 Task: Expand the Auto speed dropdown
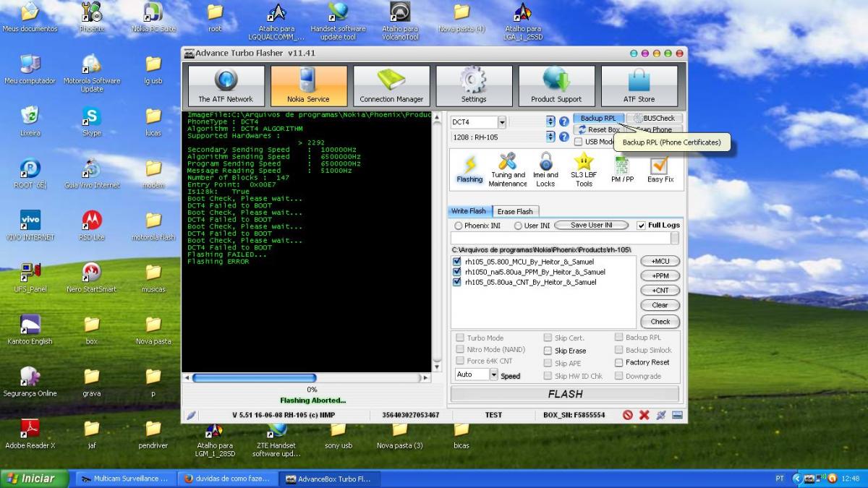pyautogui.click(x=494, y=374)
